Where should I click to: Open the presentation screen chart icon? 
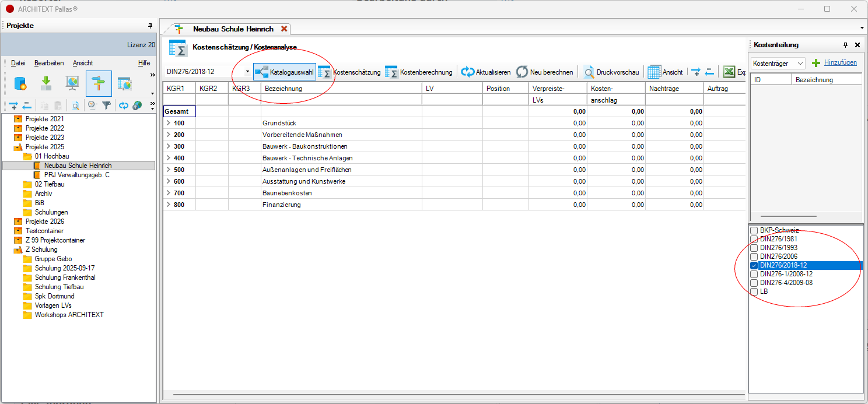click(x=72, y=84)
